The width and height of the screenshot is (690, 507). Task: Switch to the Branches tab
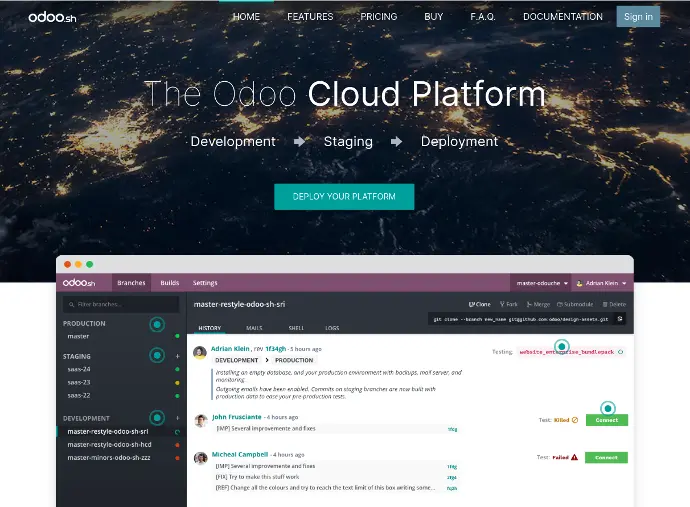tap(131, 283)
